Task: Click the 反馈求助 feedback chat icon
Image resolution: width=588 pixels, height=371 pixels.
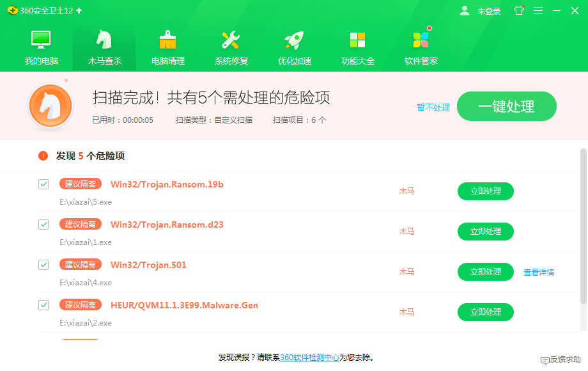Action: (x=545, y=360)
